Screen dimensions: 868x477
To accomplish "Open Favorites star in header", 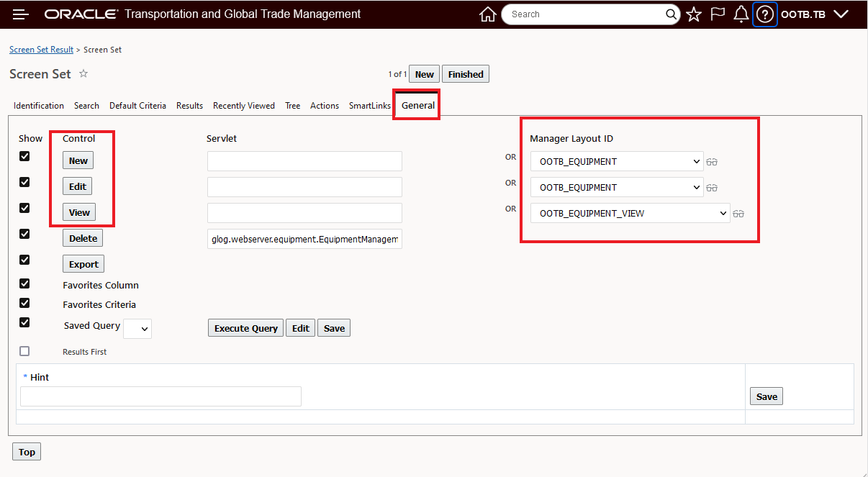I will (x=694, y=14).
